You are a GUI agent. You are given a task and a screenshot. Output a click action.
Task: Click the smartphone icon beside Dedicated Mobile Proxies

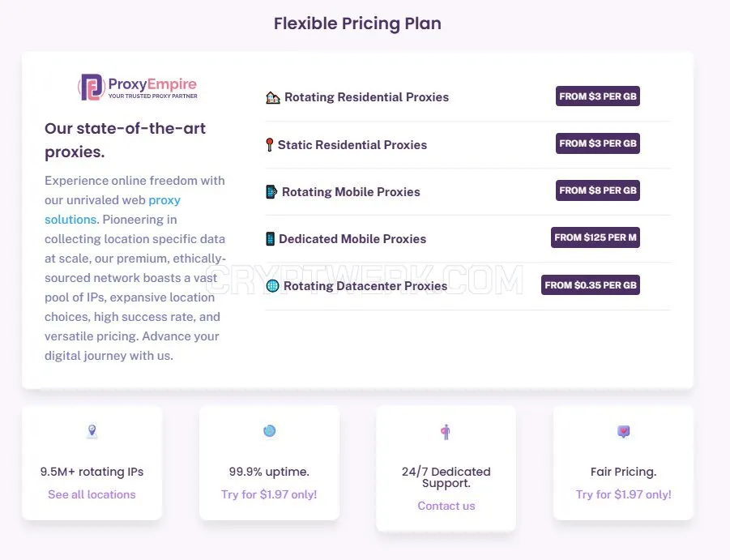coord(270,239)
